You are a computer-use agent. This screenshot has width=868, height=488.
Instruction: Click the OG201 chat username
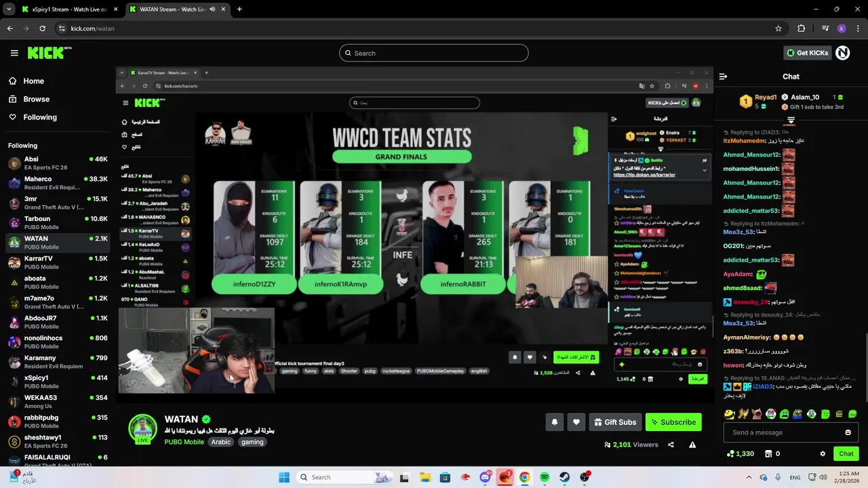tap(733, 246)
